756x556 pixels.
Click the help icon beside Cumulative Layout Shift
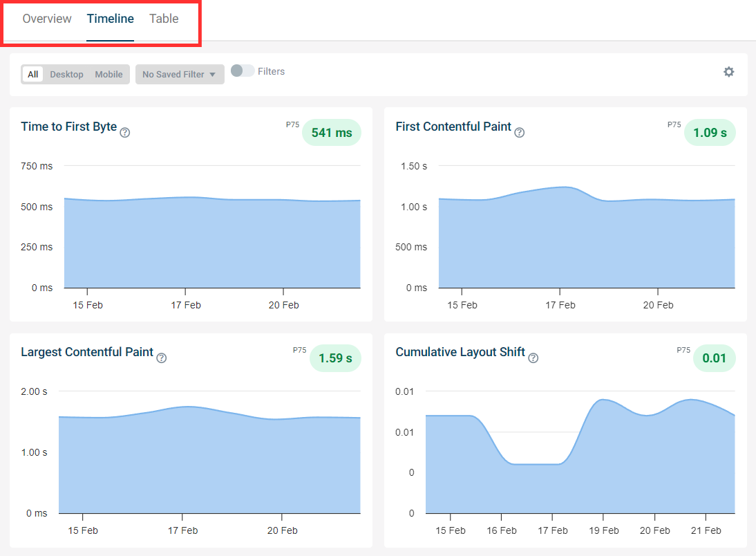coord(533,358)
